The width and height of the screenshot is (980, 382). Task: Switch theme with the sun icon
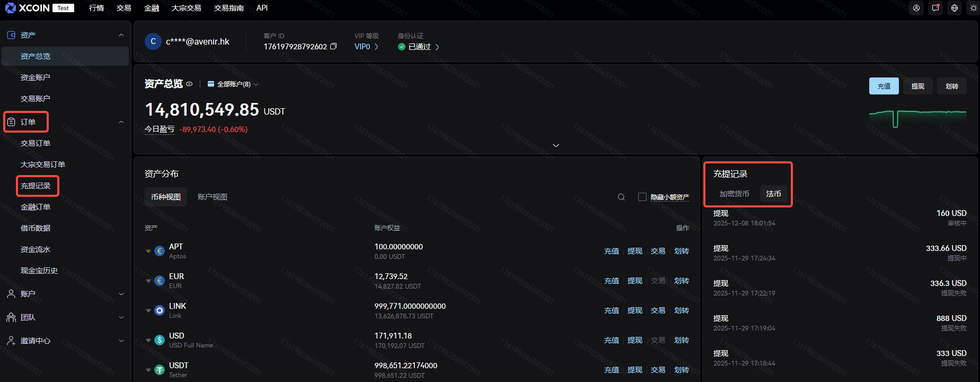pyautogui.click(x=973, y=8)
